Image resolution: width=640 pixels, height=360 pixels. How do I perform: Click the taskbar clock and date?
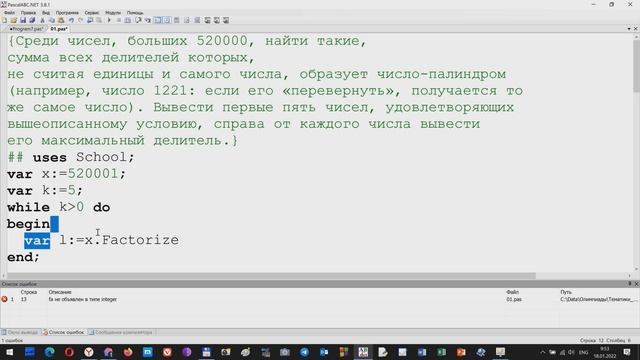(x=605, y=352)
